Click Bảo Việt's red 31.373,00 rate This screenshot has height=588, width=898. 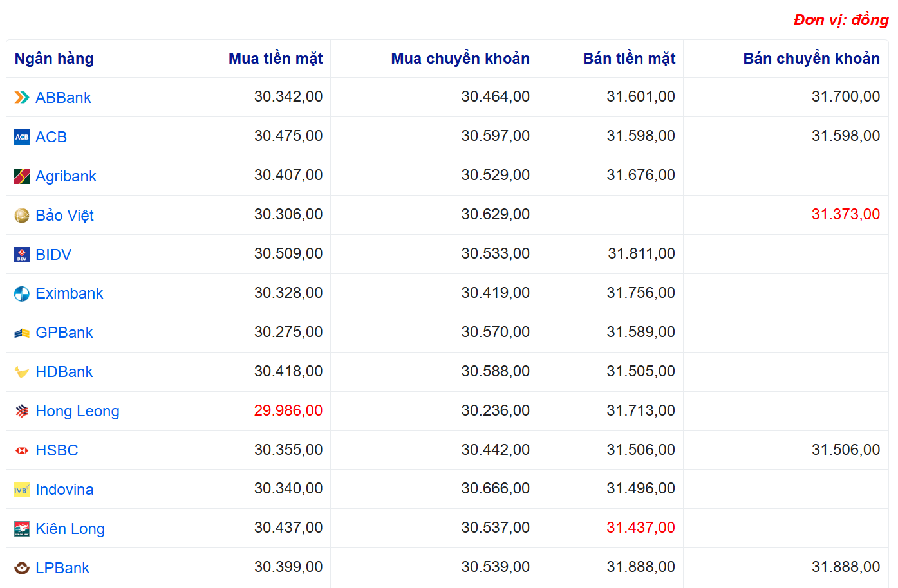(845, 214)
